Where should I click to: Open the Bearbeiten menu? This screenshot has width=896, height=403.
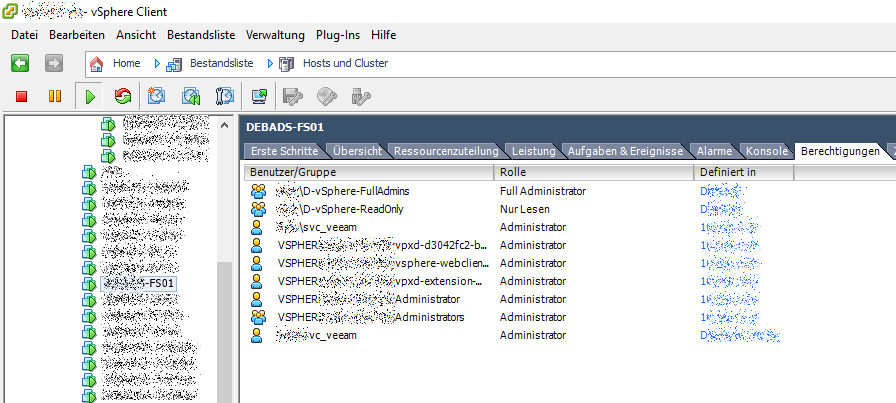point(77,35)
